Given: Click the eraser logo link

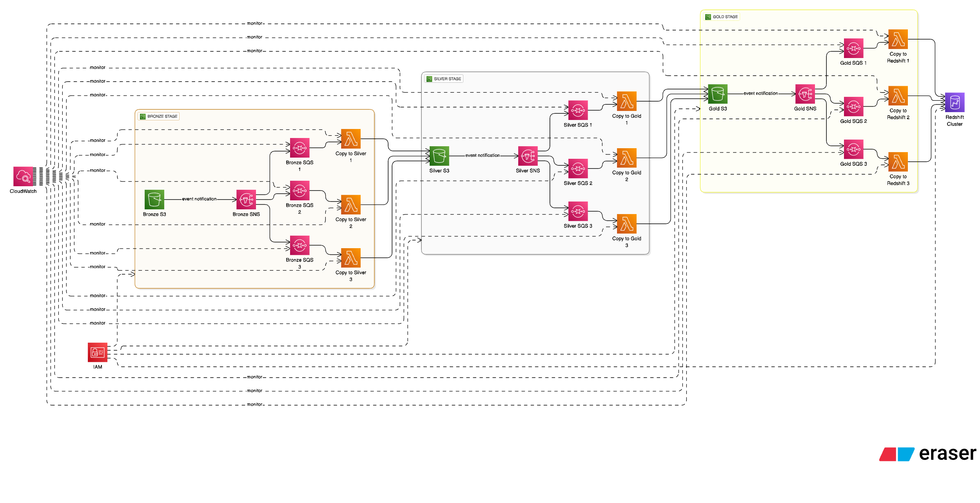Looking at the screenshot, I should tap(928, 454).
